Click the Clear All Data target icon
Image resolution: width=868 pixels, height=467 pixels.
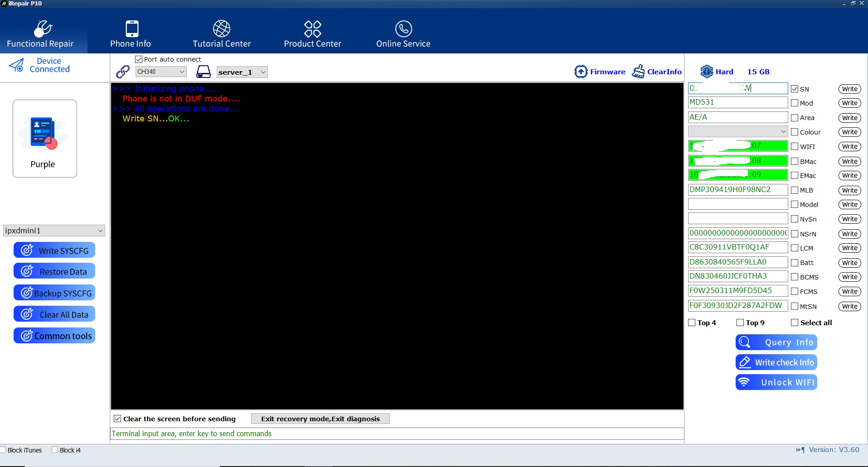click(27, 314)
